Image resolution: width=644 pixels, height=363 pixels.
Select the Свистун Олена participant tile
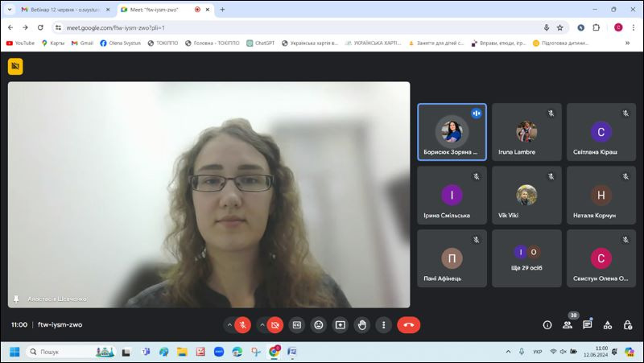(601, 258)
